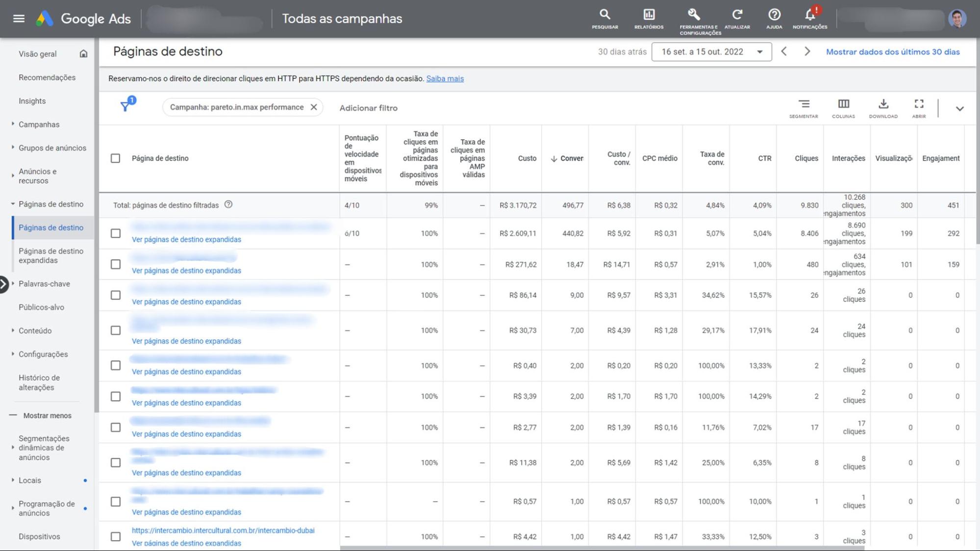This screenshot has height=551, width=980.
Task: Select Páginas de destino expandidas sidebar item
Action: 51,255
